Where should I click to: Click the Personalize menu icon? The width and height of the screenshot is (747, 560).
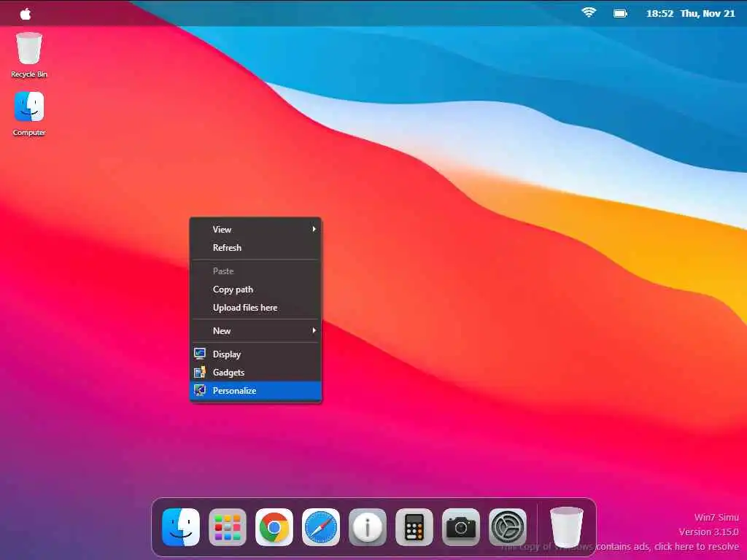200,391
